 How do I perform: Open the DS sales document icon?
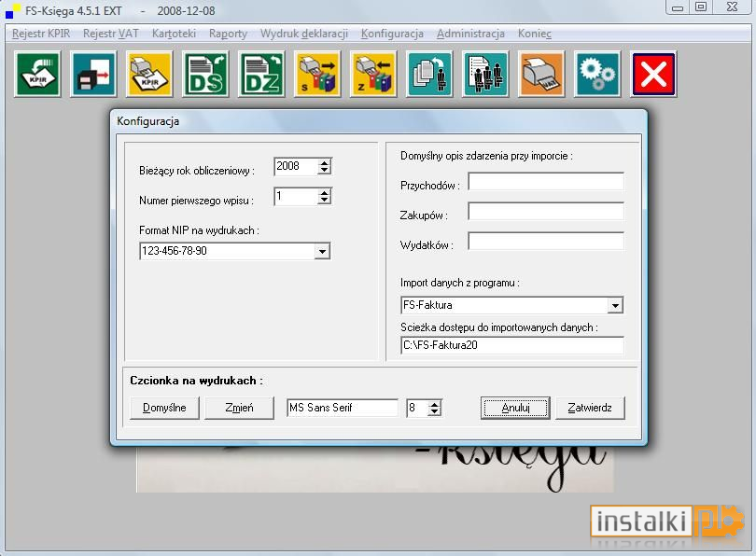coord(206,75)
